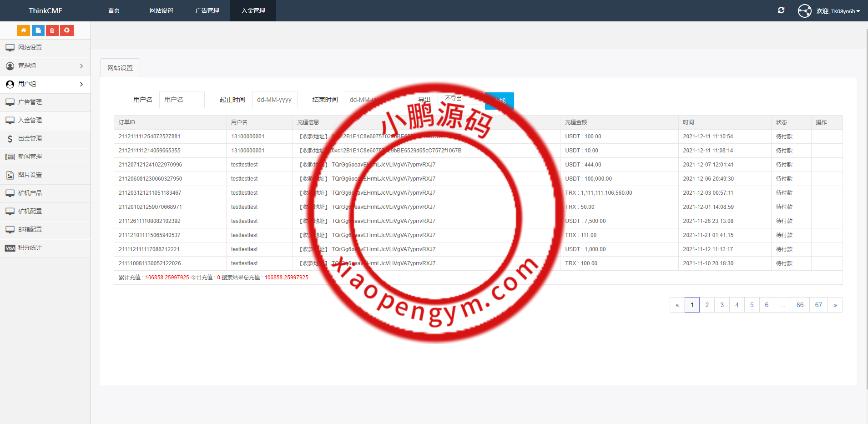Open the 不导出 export dropdown
The height and width of the screenshot is (424, 868).
[x=460, y=97]
